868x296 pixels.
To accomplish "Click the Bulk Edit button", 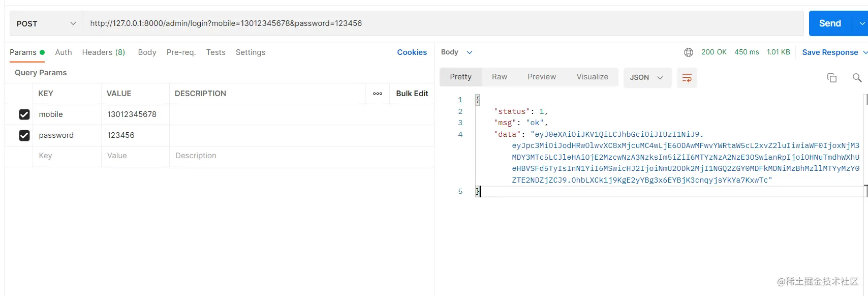I will (x=412, y=94).
